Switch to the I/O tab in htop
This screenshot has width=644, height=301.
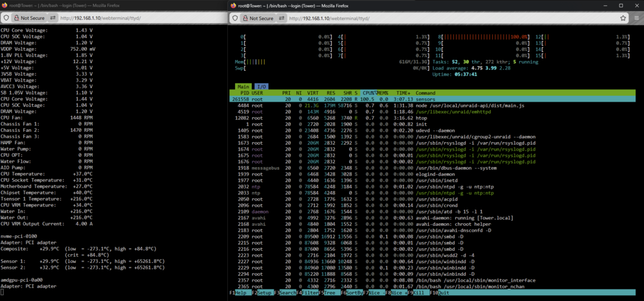261,87
